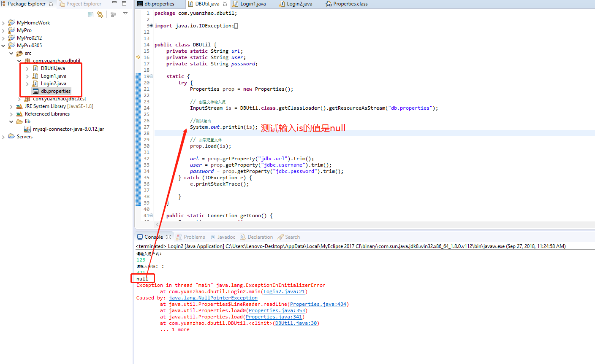Click the arrow marker at line 16

click(138, 57)
